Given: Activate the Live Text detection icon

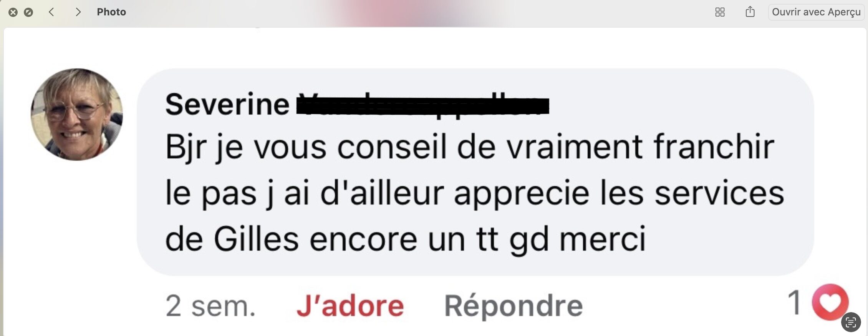Looking at the screenshot, I should click(851, 322).
